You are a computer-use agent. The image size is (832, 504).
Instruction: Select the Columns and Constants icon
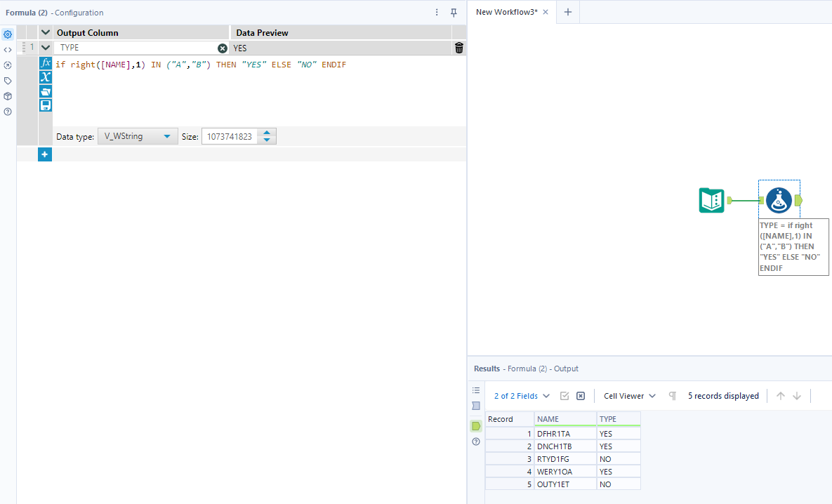pos(45,77)
